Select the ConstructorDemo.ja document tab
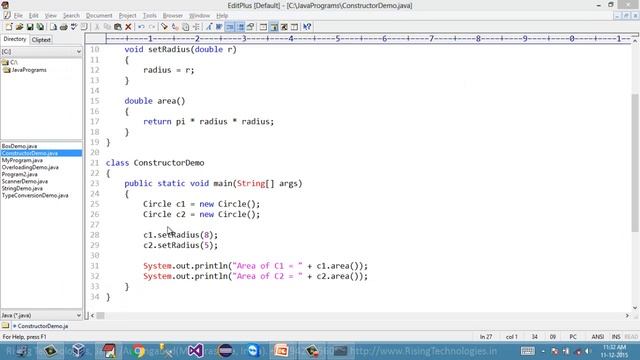Screen dimensions: 640x360 point(40,326)
